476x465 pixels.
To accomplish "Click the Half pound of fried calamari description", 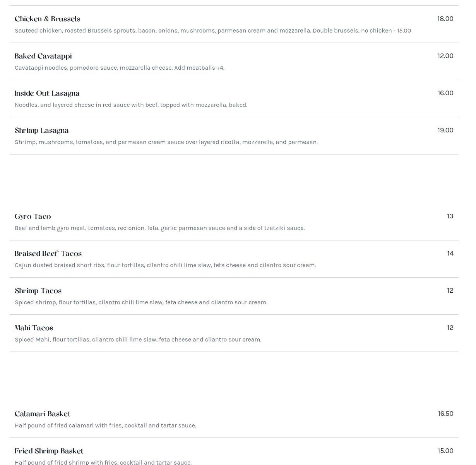I will tap(105, 426).
